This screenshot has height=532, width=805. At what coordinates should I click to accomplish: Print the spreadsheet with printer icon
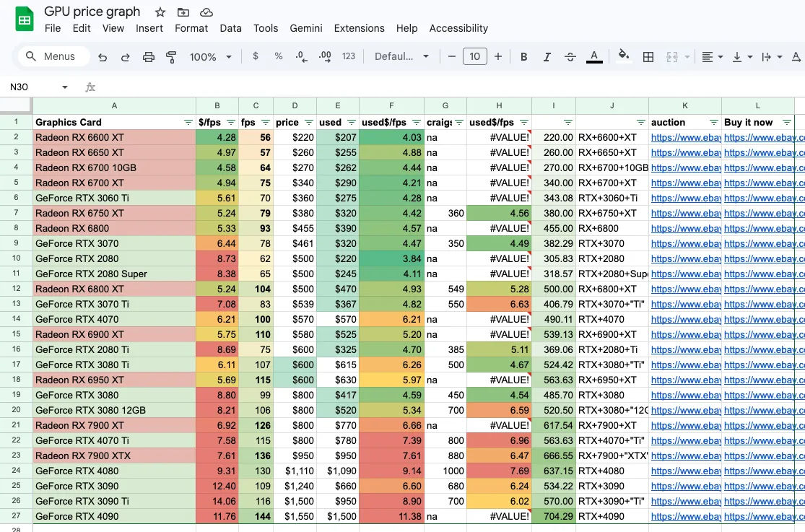(149, 57)
